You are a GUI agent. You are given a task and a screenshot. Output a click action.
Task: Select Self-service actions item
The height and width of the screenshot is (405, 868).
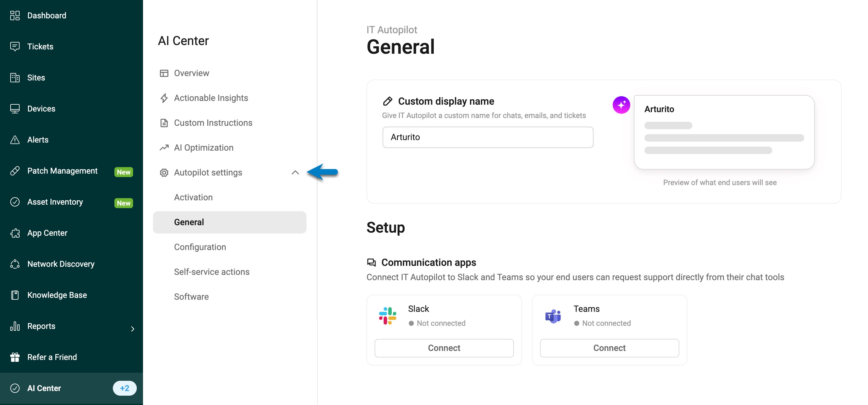coord(212,272)
